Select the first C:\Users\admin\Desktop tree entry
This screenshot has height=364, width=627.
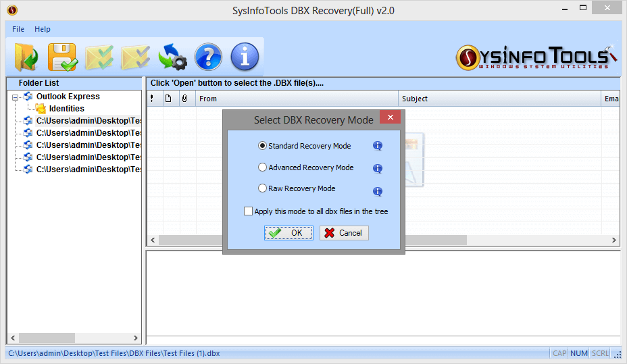(89, 121)
